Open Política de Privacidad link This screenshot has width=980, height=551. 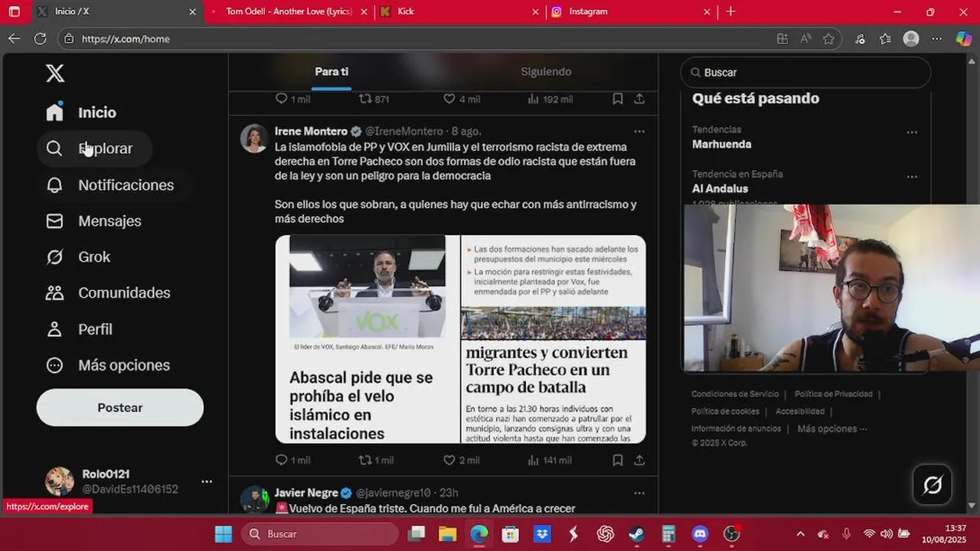834,394
